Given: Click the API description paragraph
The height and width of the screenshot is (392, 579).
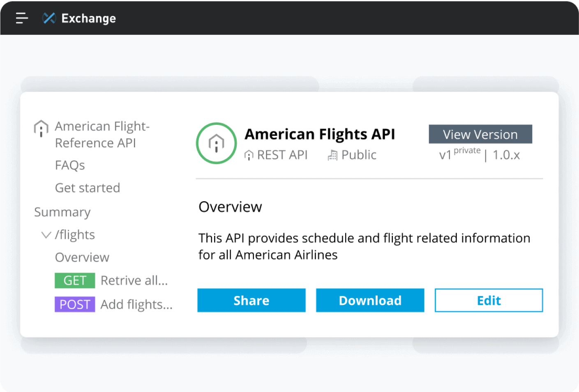Looking at the screenshot, I should pyautogui.click(x=364, y=246).
